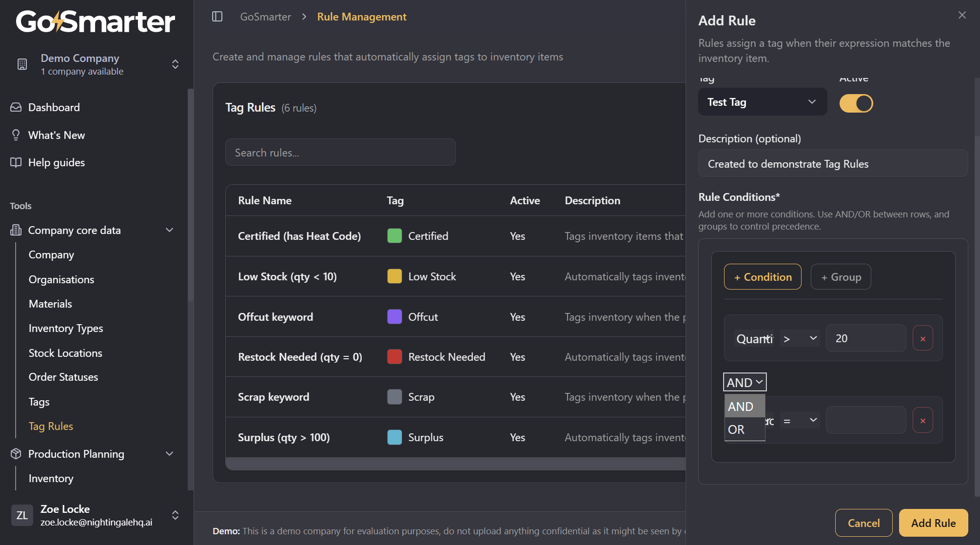980x545 pixels.
Task: Click the Add Rule button
Action: click(x=933, y=523)
